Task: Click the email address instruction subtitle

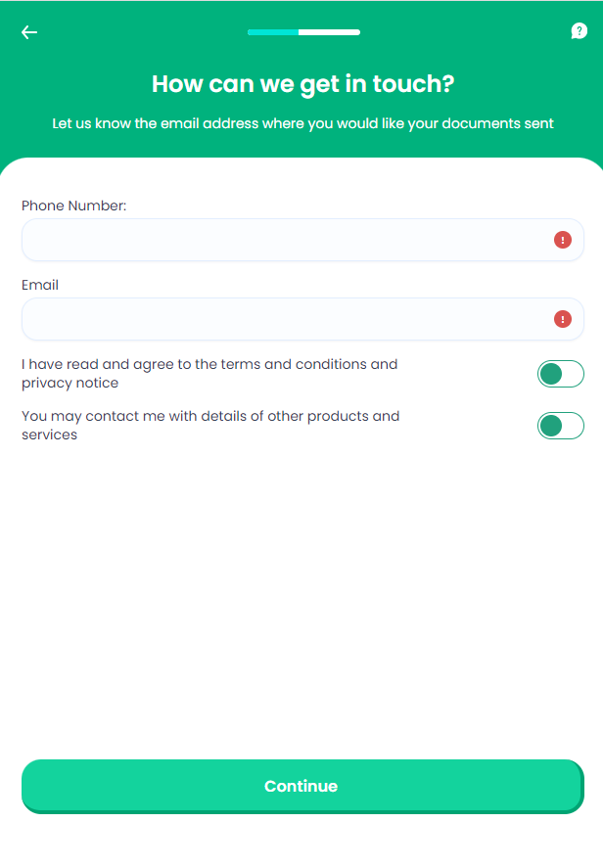Action: (x=302, y=123)
